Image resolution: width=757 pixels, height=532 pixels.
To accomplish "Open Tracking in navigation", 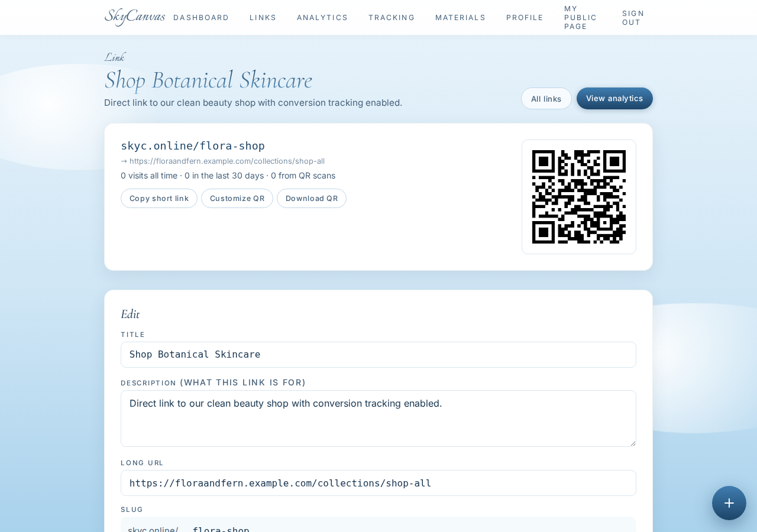I will coord(392,18).
